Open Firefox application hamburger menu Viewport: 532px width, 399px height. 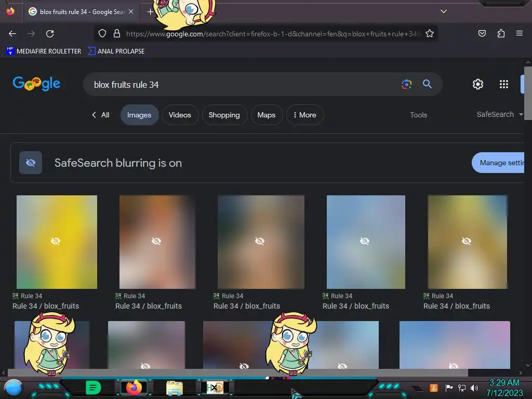pyautogui.click(x=519, y=33)
